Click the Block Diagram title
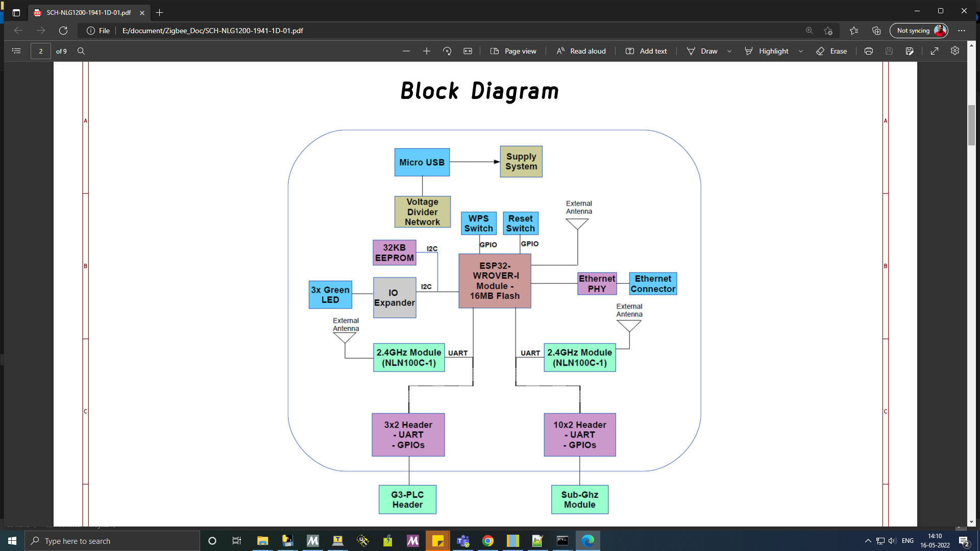This screenshot has width=980, height=551. point(480,91)
